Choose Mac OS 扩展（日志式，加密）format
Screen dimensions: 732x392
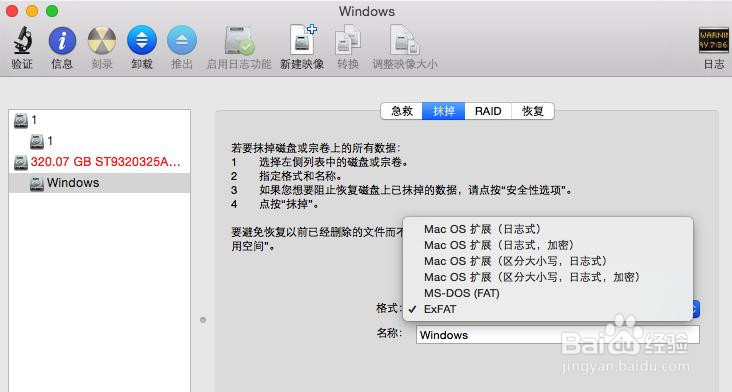point(548,245)
